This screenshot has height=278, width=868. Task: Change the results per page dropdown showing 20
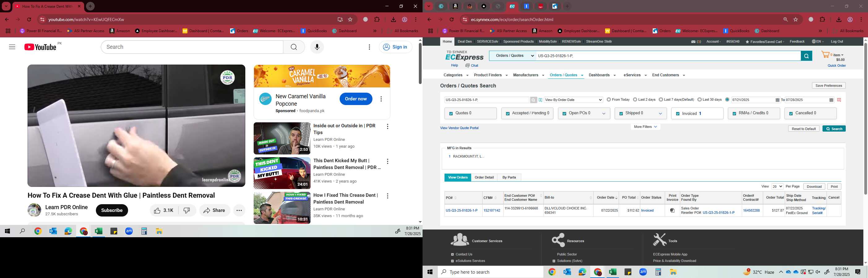[x=777, y=187]
